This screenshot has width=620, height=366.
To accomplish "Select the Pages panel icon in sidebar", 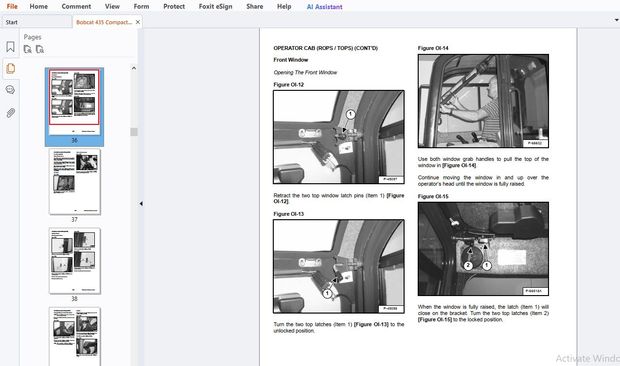I will pos(11,68).
